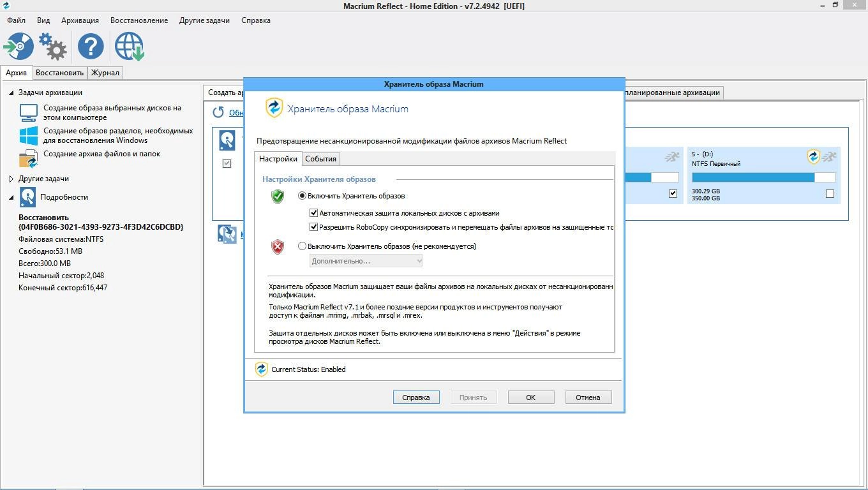Image resolution: width=868 pixels, height=490 pixels.
Task: Click the Macrium app icon in title bar
Action: 6,6
